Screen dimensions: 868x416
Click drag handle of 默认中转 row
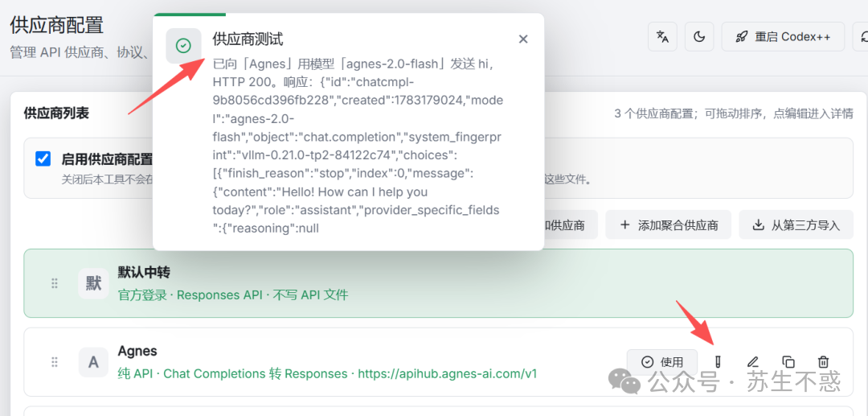(x=55, y=283)
